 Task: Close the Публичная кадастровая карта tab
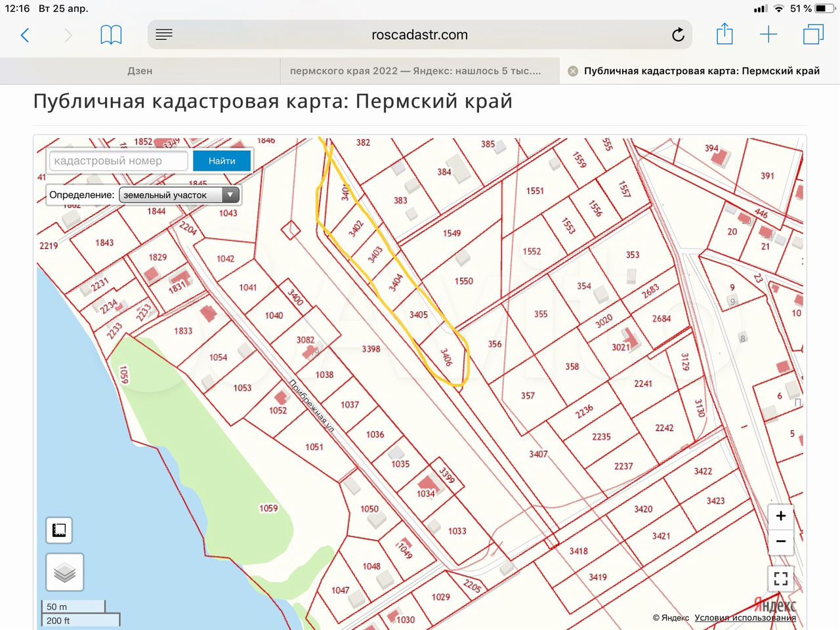tap(573, 71)
